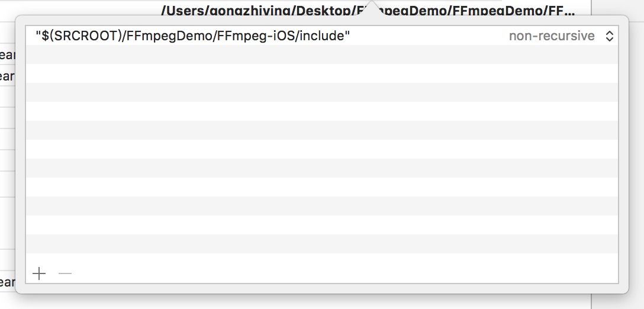
Task: Click the up-down chevron beside non-recursive
Action: (610, 36)
